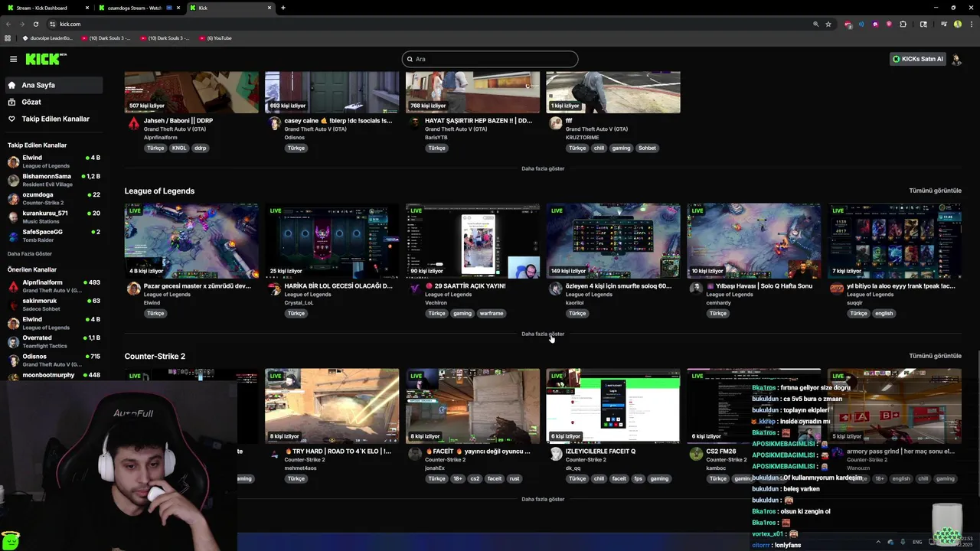
Task: Open ozumdoga followed channel
Action: click(54, 198)
